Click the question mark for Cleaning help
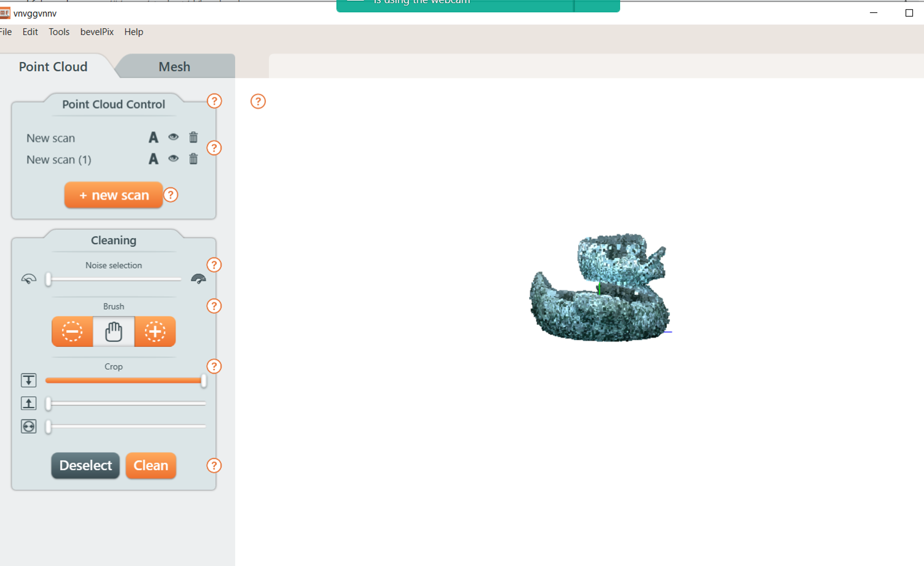This screenshot has width=924, height=566. point(215,265)
